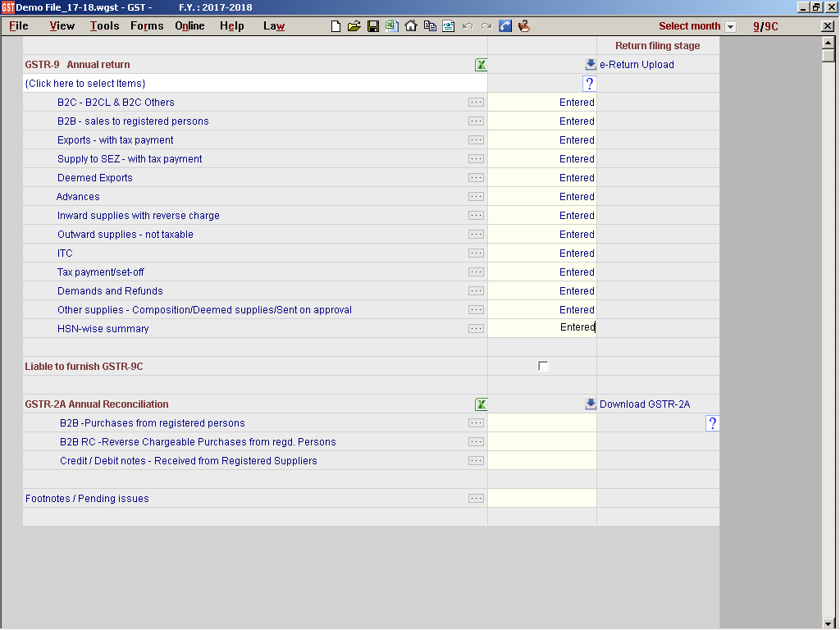Expand details button for HSN-wise summary

tap(476, 329)
